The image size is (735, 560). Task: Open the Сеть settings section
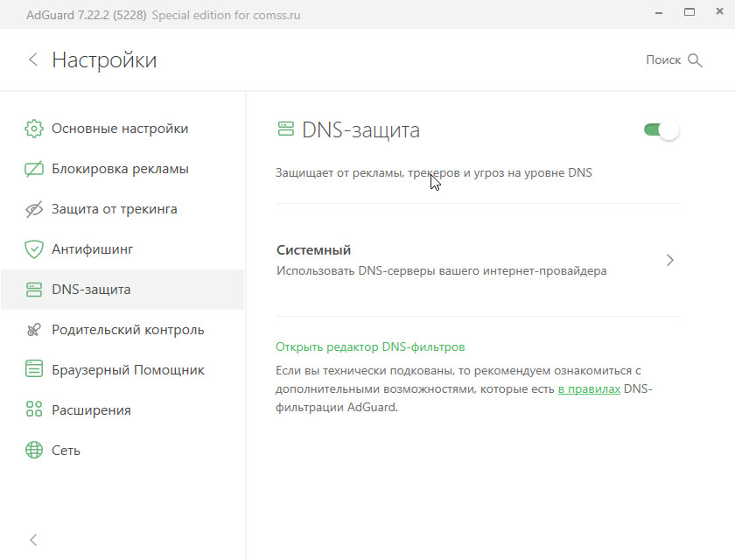[x=66, y=451]
